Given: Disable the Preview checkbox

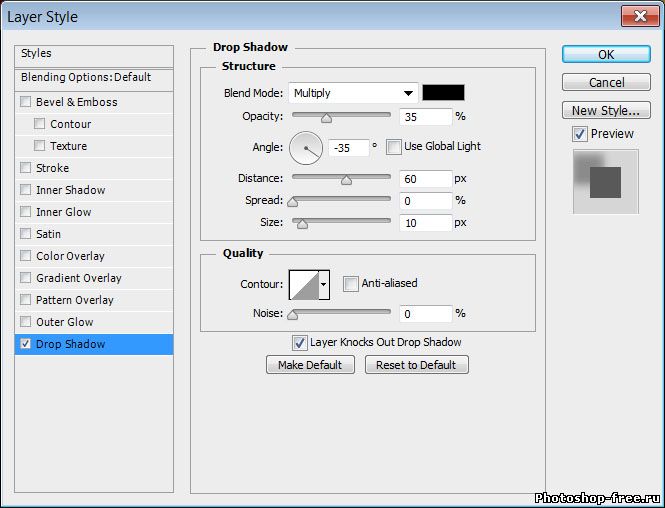Looking at the screenshot, I should click(580, 134).
